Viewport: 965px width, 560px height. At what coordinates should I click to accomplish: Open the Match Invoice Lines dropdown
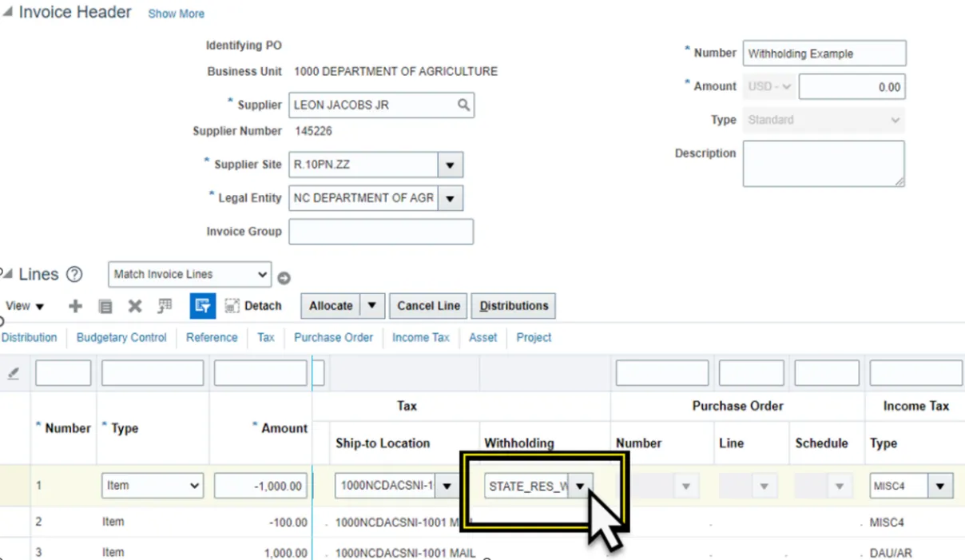pyautogui.click(x=190, y=274)
